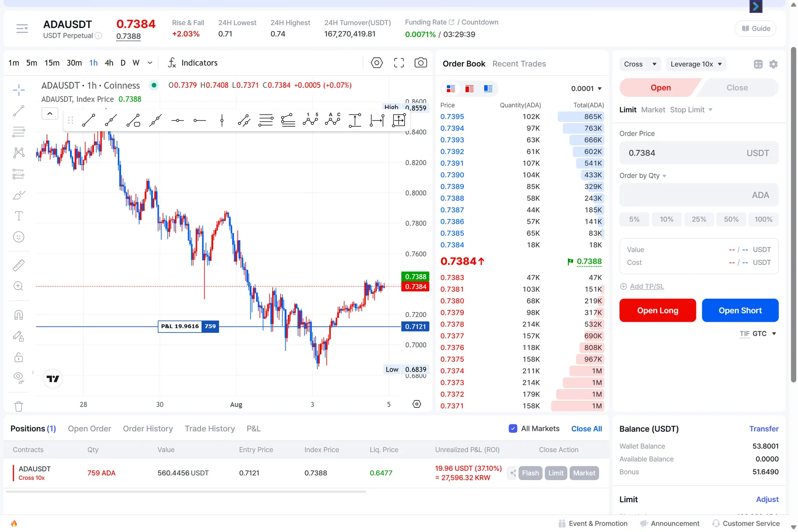Open the Indicators menu
Viewport: 798px width, 532px height.
pyautogui.click(x=193, y=63)
